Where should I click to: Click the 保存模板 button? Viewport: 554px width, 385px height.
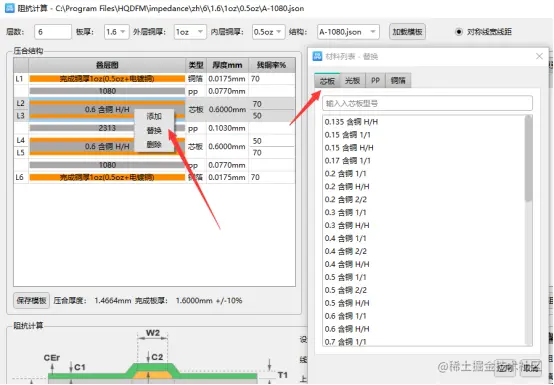click(x=31, y=301)
